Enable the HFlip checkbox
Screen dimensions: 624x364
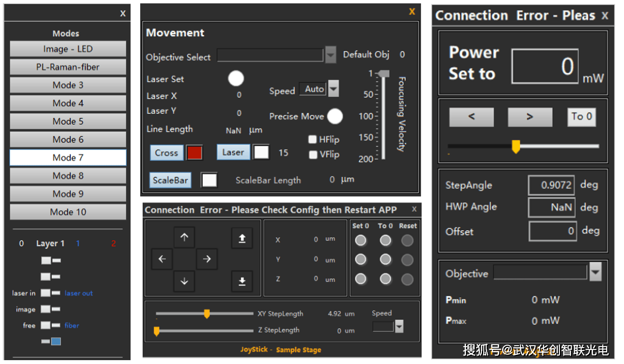pos(313,140)
